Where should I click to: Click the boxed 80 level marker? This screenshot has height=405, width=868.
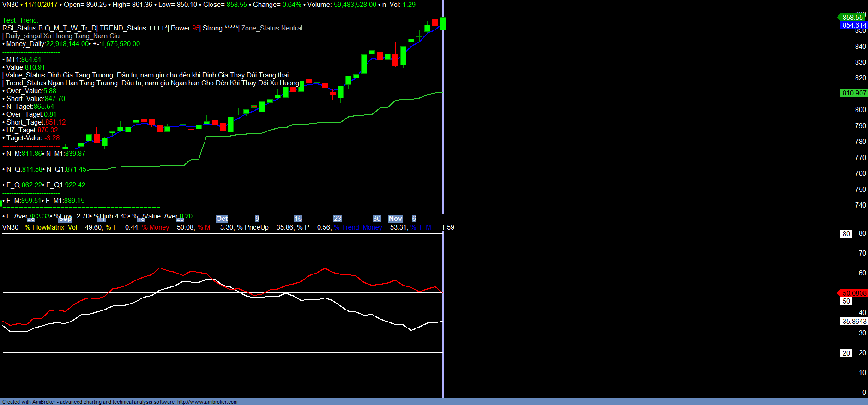tap(846, 234)
